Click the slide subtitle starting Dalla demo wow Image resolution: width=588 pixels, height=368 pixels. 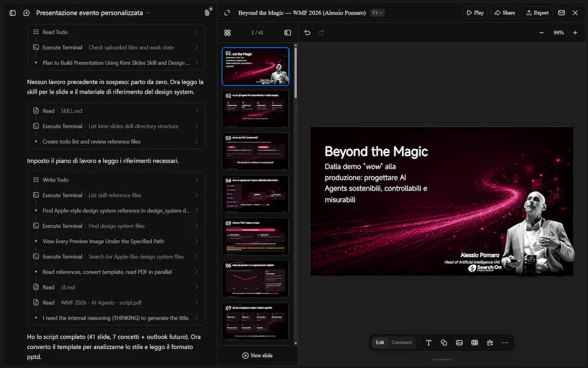[x=376, y=183]
